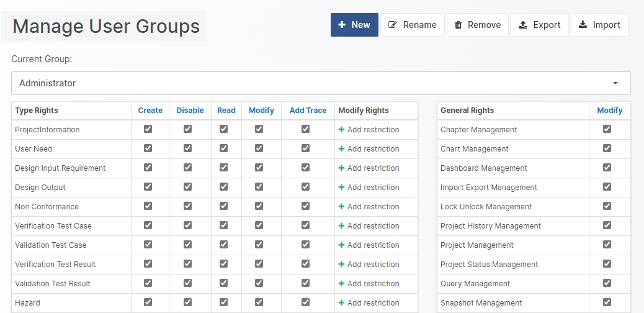The image size is (644, 313).
Task: Click the Export upload icon
Action: tap(523, 25)
